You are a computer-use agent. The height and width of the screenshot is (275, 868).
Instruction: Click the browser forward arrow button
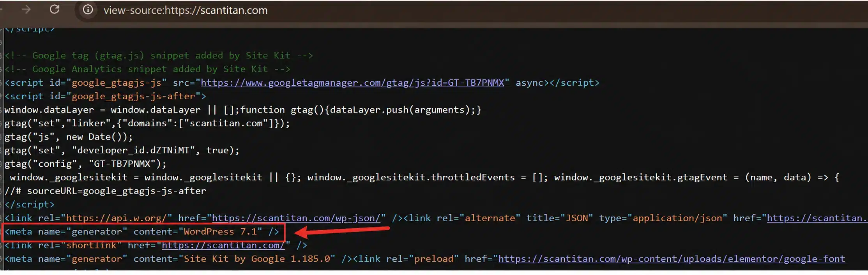click(26, 9)
